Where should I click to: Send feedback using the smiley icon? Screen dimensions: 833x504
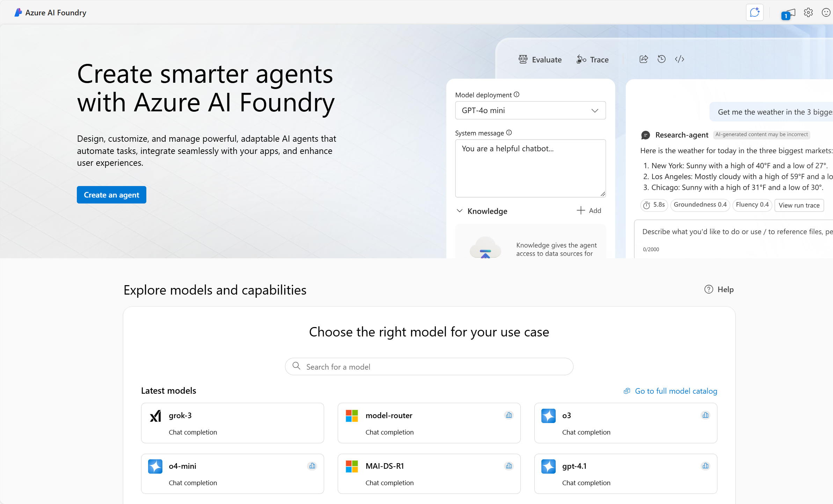(x=826, y=12)
